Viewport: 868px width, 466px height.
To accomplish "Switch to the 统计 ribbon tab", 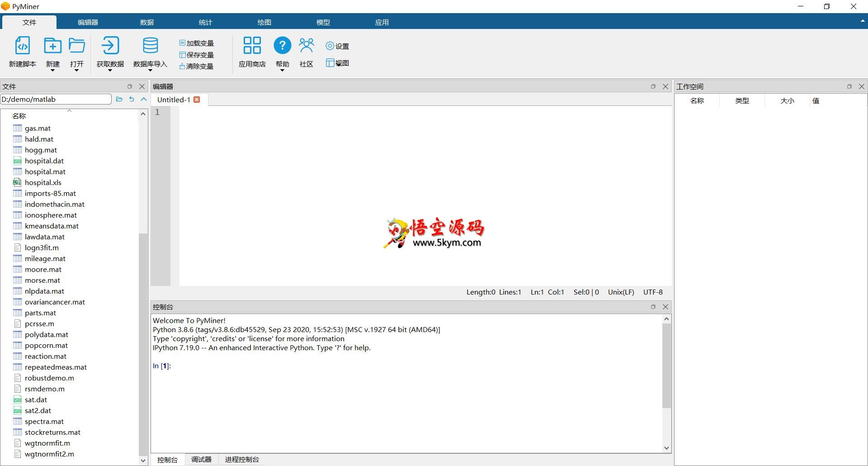I will pyautogui.click(x=205, y=22).
